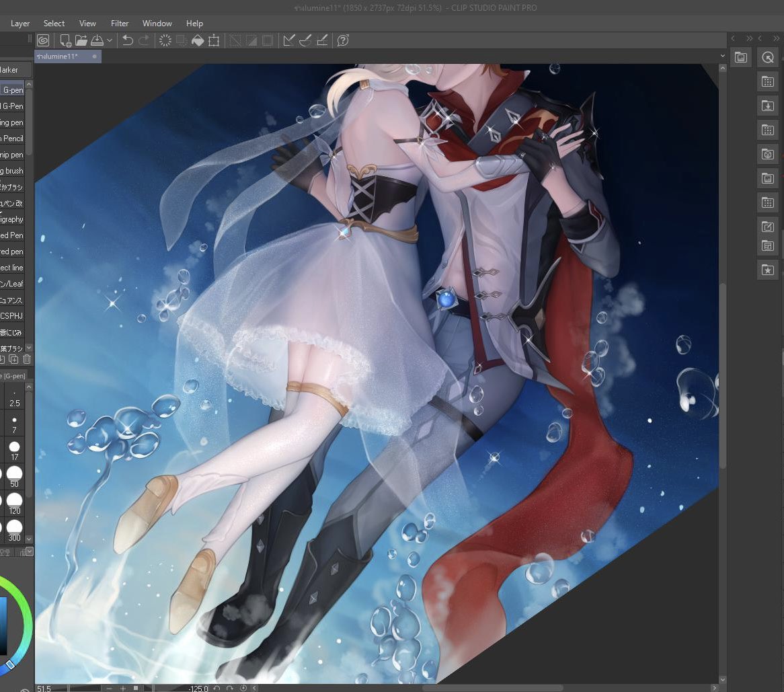This screenshot has width=784, height=692.
Task: Click the blue color square in color wheel
Action: (3, 625)
